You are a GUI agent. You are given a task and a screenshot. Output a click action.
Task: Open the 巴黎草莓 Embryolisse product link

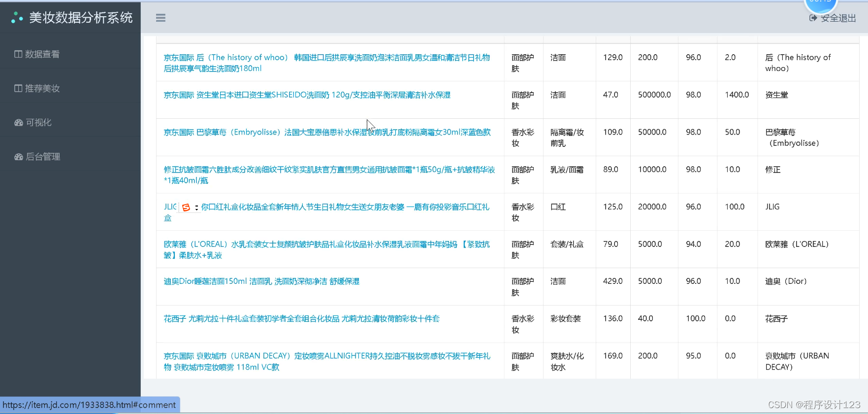click(327, 132)
